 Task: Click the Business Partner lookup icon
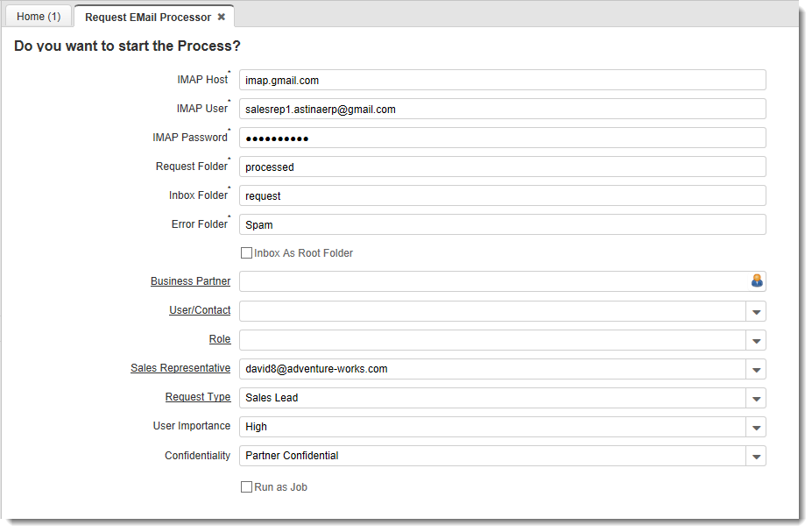click(757, 281)
